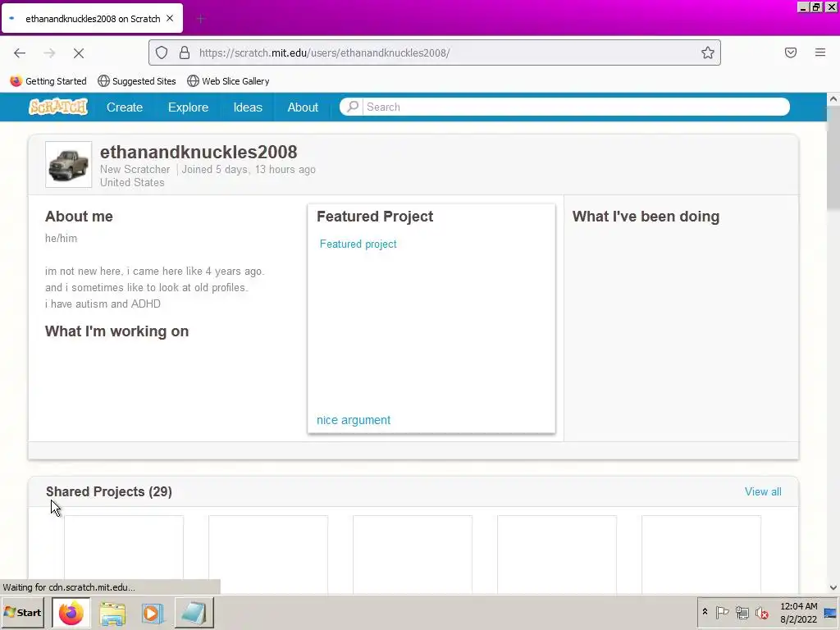Click the 'i have autism and ADHD' line
Screen dimensions: 840x630
(x=103, y=304)
